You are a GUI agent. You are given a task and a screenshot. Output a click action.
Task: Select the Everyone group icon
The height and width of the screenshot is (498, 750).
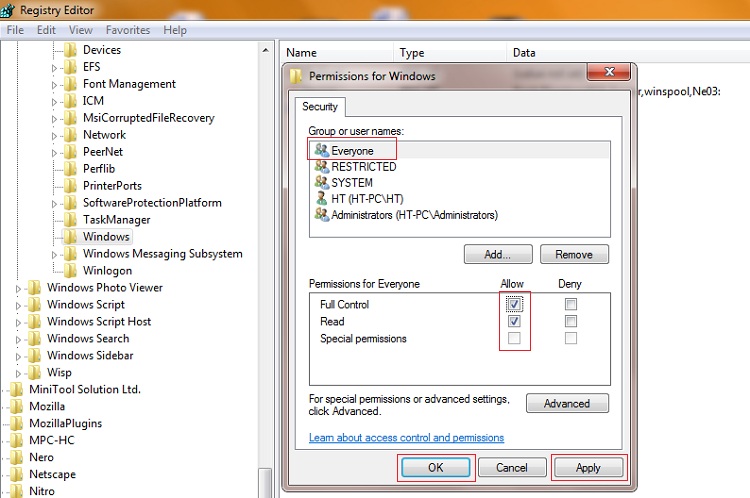[321, 150]
